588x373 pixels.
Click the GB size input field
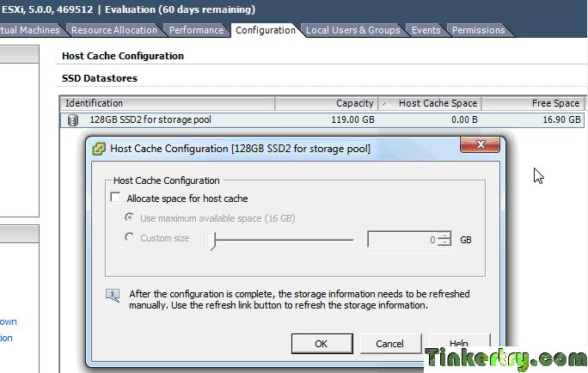tap(402, 240)
